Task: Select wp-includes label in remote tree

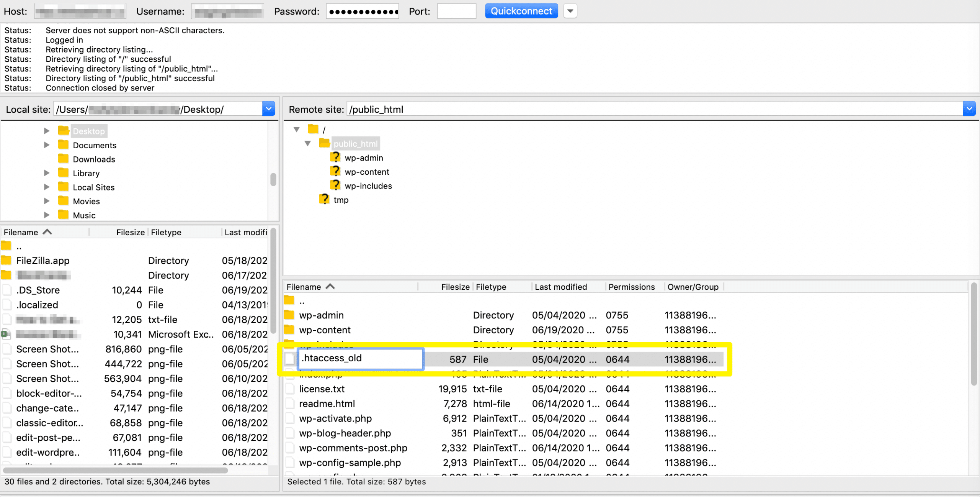Action: [x=368, y=186]
